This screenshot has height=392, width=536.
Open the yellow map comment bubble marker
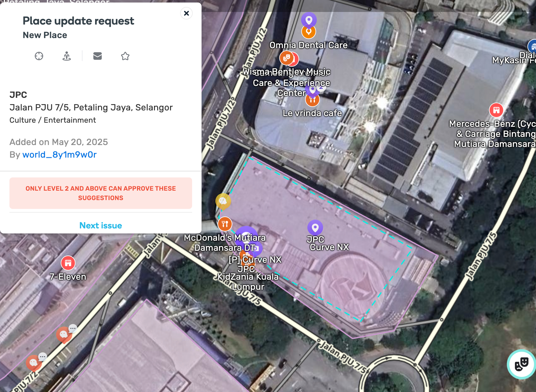coord(223,201)
